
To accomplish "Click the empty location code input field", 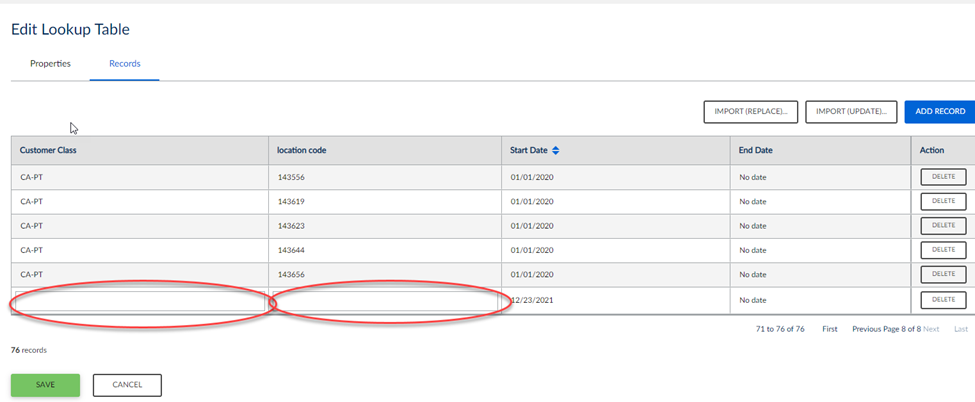I will [x=387, y=300].
